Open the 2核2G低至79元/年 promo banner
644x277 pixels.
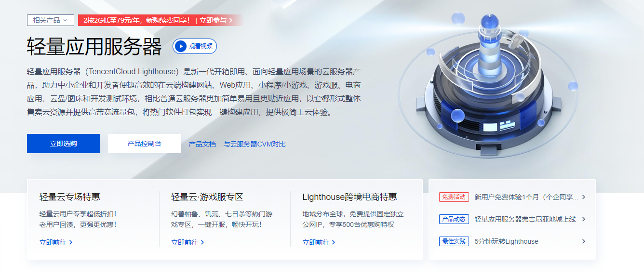tap(160, 20)
